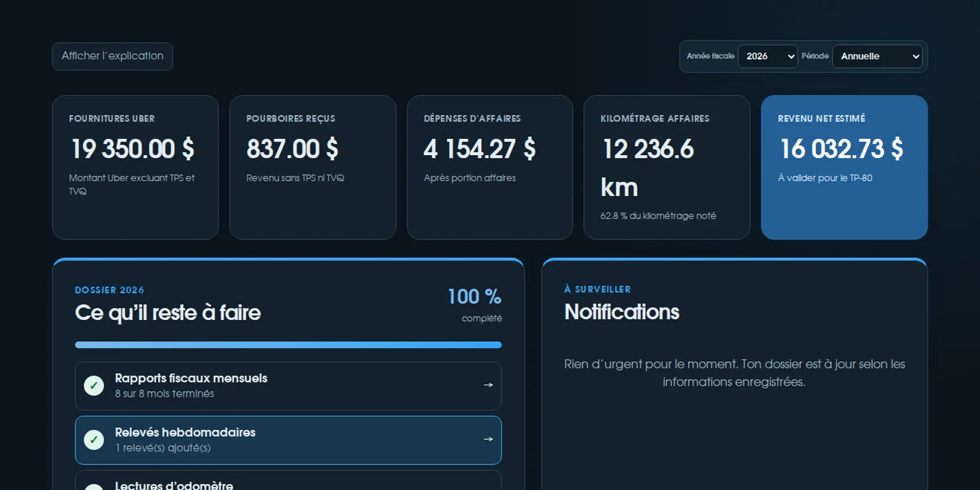This screenshot has height=490, width=980.
Task: Open the Rapports fiscaux mensuels row
Action: (x=289, y=386)
